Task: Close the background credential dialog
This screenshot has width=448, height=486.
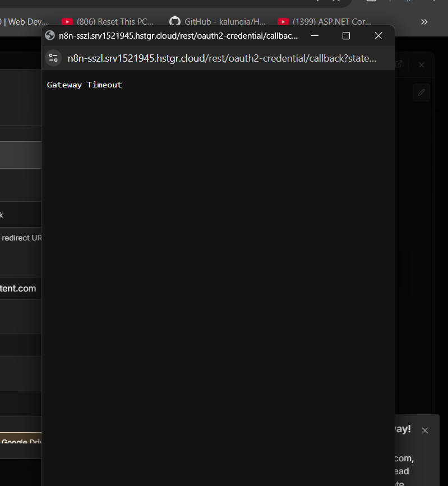Action: pyautogui.click(x=421, y=65)
